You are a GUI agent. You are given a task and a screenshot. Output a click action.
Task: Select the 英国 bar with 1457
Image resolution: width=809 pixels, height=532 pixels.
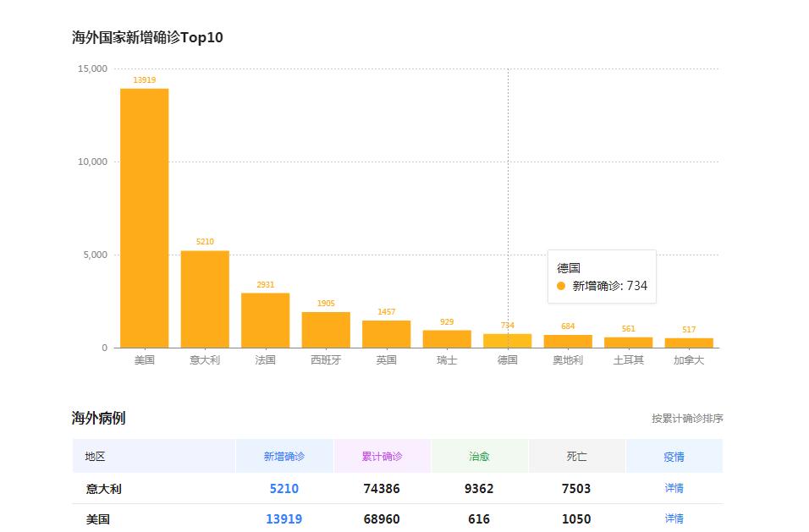click(x=387, y=334)
